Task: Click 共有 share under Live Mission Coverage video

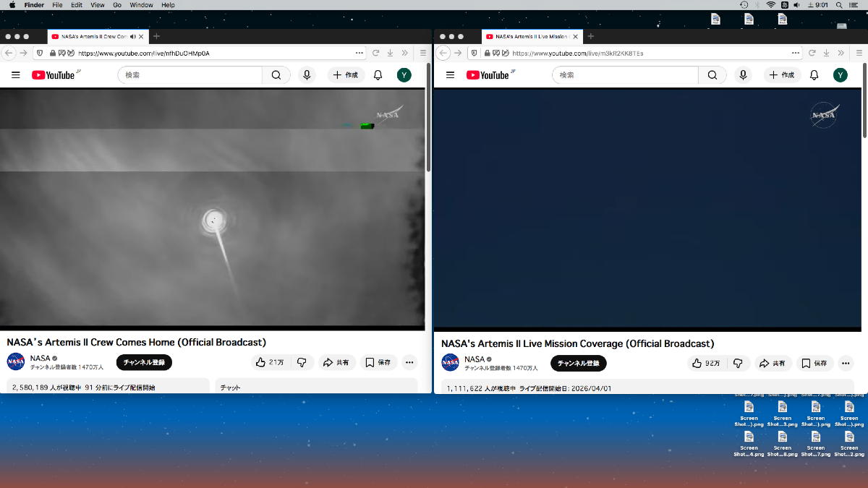Action: coord(772,363)
